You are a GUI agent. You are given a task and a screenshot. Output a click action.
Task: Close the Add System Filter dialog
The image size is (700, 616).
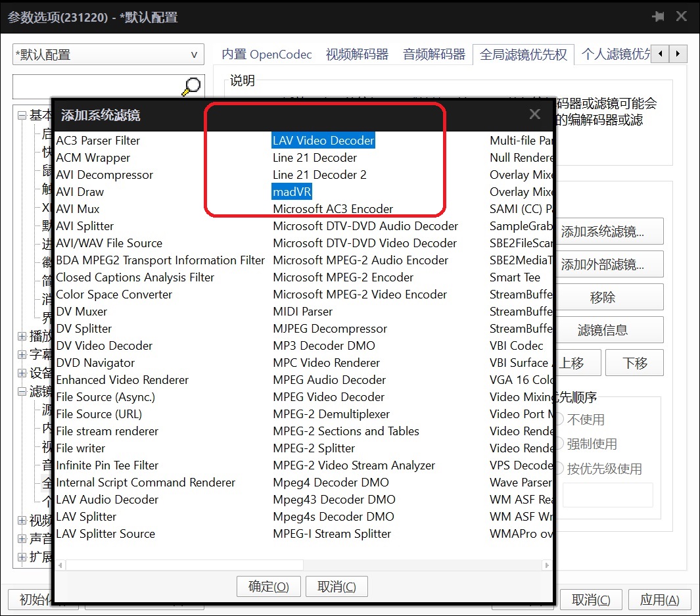(x=535, y=114)
